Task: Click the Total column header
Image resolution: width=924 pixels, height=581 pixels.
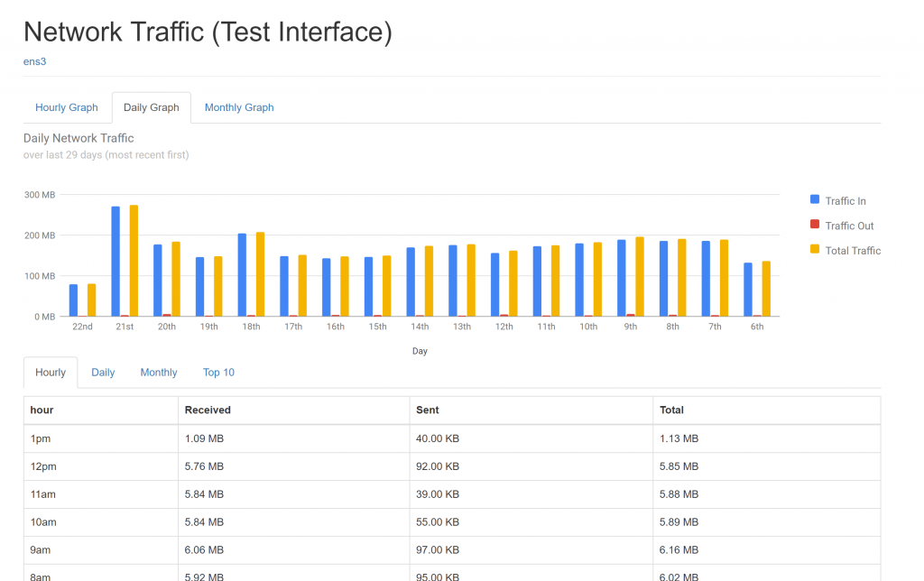Action: click(x=767, y=410)
